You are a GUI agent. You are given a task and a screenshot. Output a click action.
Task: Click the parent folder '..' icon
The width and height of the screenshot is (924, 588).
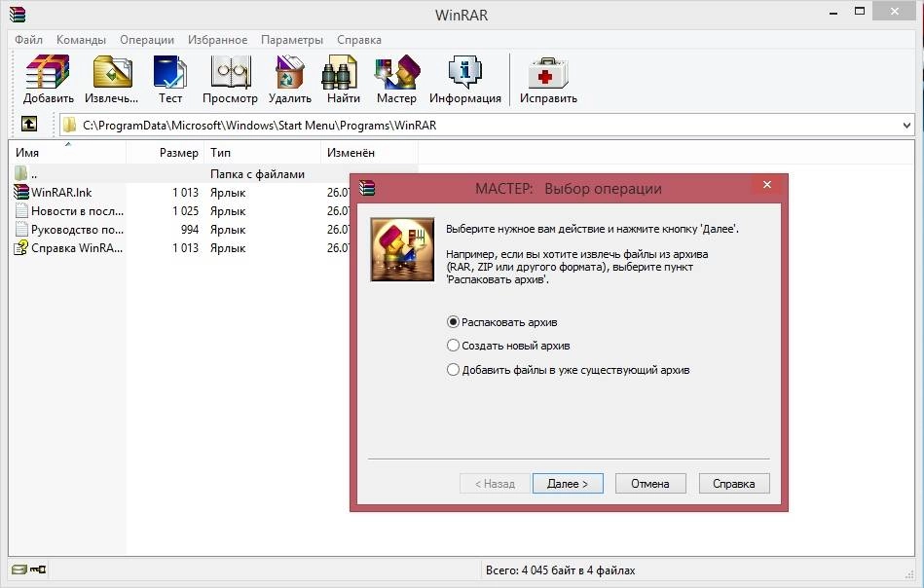pyautogui.click(x=20, y=173)
